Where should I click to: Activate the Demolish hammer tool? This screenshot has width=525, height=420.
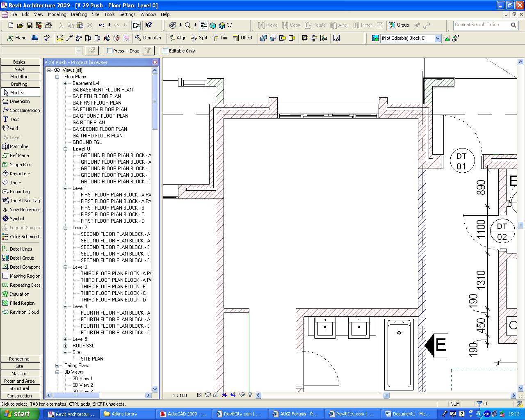coord(148,38)
